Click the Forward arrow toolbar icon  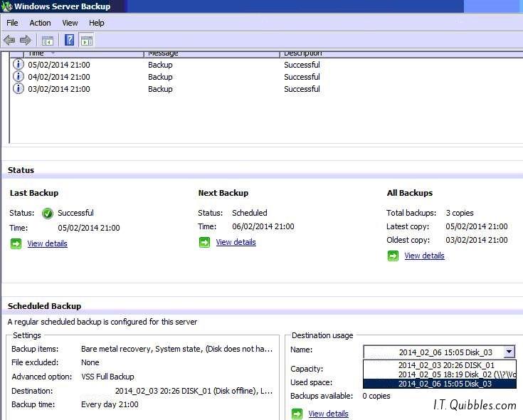(x=26, y=41)
